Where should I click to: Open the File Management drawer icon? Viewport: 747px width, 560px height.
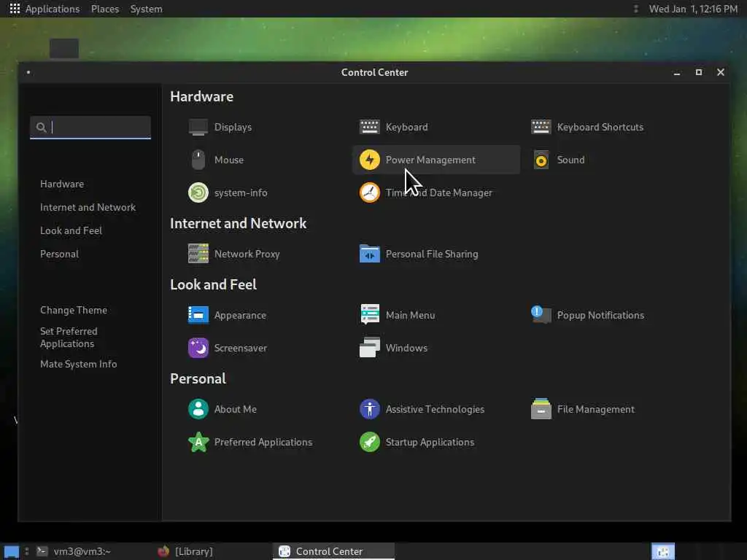[x=541, y=409]
